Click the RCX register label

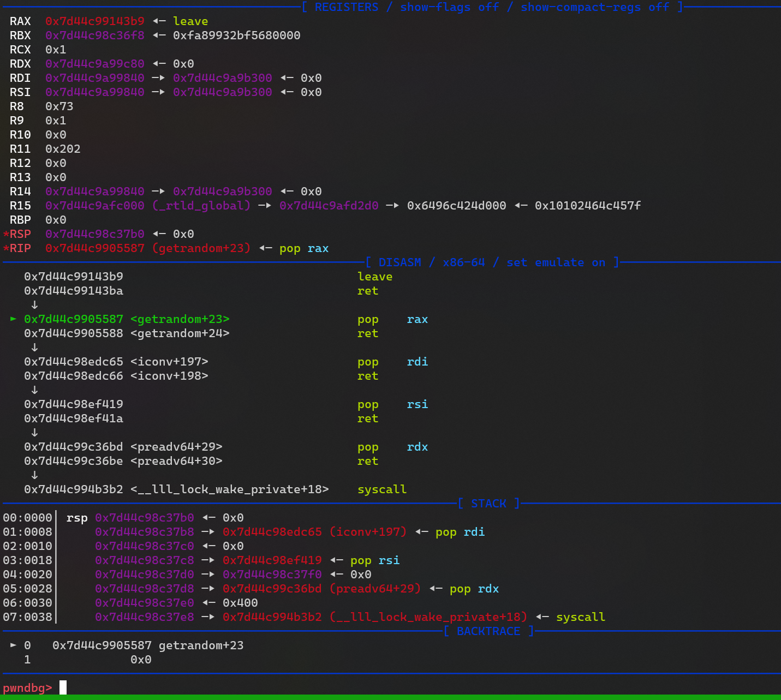[x=20, y=50]
